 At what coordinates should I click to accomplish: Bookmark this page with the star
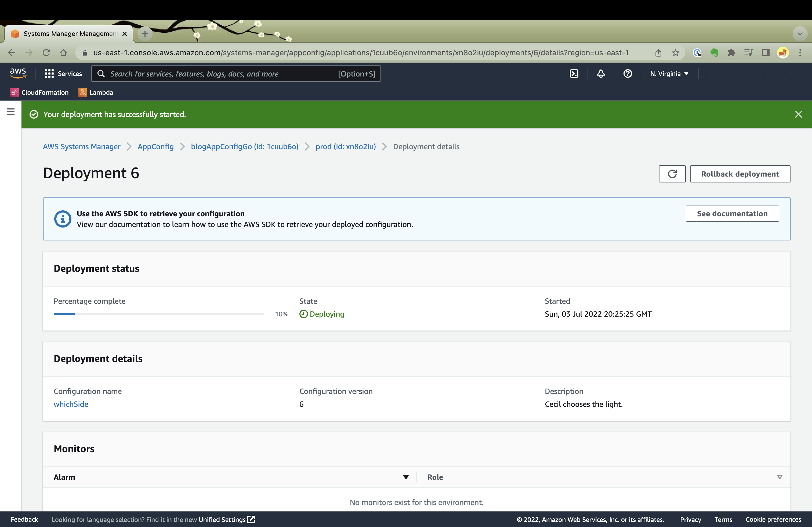675,53
